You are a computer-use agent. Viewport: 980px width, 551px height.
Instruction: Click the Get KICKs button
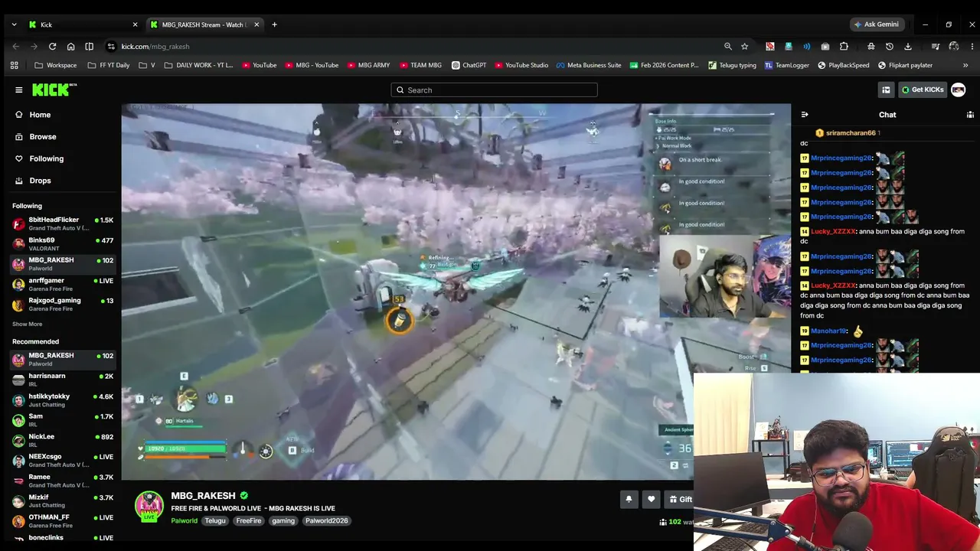tap(922, 90)
